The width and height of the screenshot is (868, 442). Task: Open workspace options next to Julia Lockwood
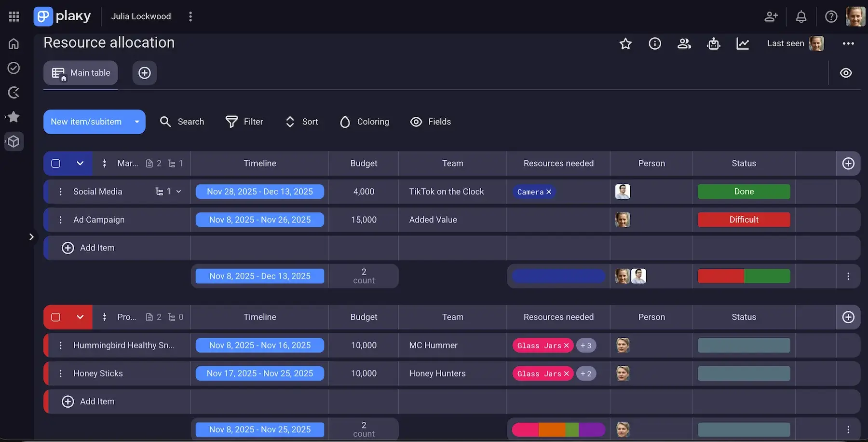(190, 16)
